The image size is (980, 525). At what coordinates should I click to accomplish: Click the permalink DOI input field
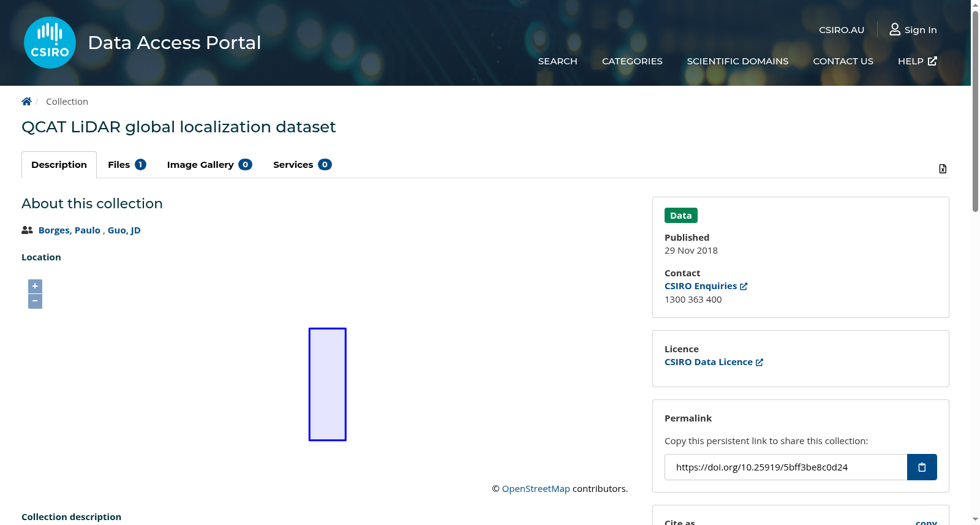point(786,467)
